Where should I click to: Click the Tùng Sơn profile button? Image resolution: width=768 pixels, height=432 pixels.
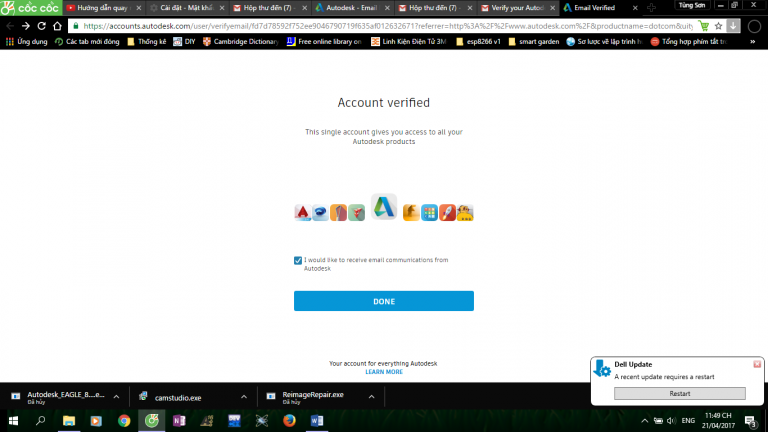point(692,5)
